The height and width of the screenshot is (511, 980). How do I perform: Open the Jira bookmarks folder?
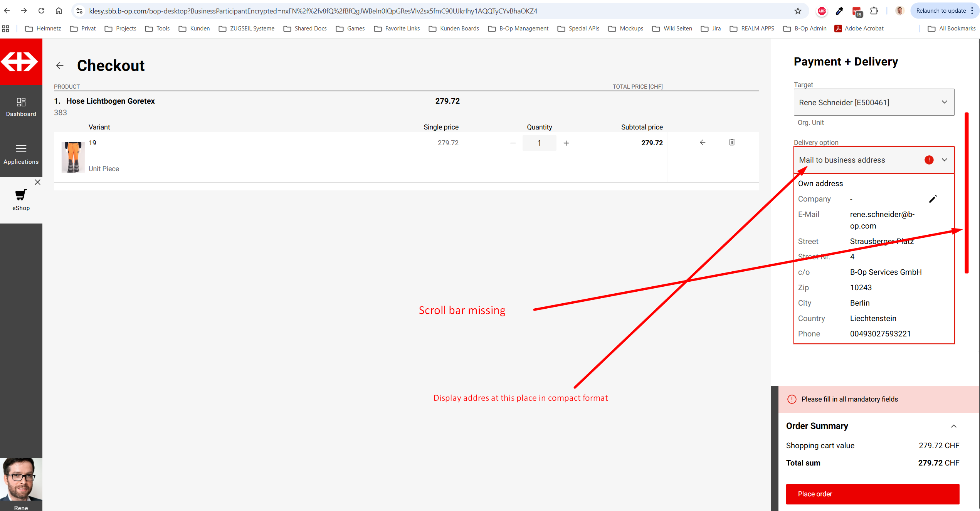711,29
